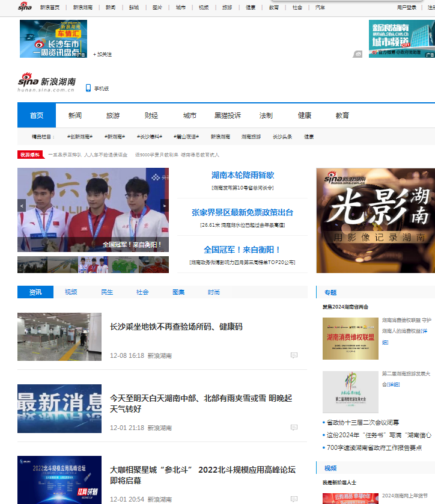Image resolution: width=435 pixels, height=504 pixels.
Task: Click the 新浪湖南 城市频道 ad banner
Action: [x=402, y=38]
